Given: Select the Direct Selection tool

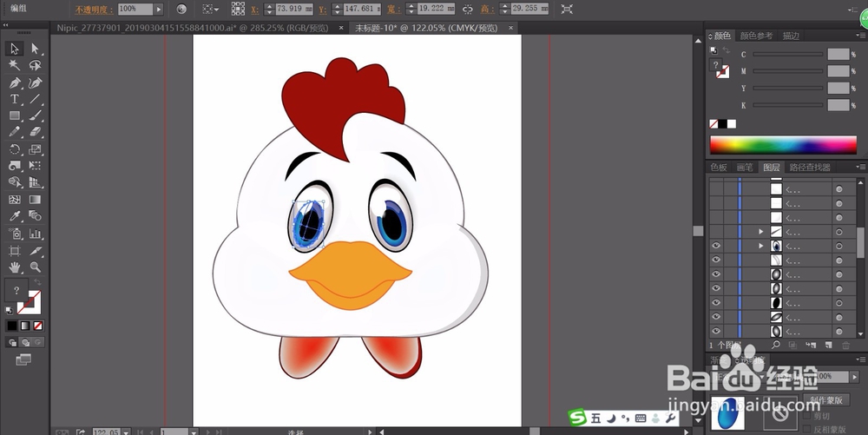Looking at the screenshot, I should (35, 48).
